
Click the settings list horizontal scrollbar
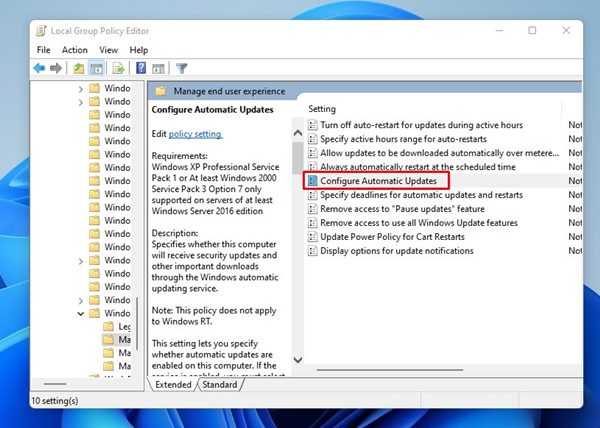click(390, 370)
